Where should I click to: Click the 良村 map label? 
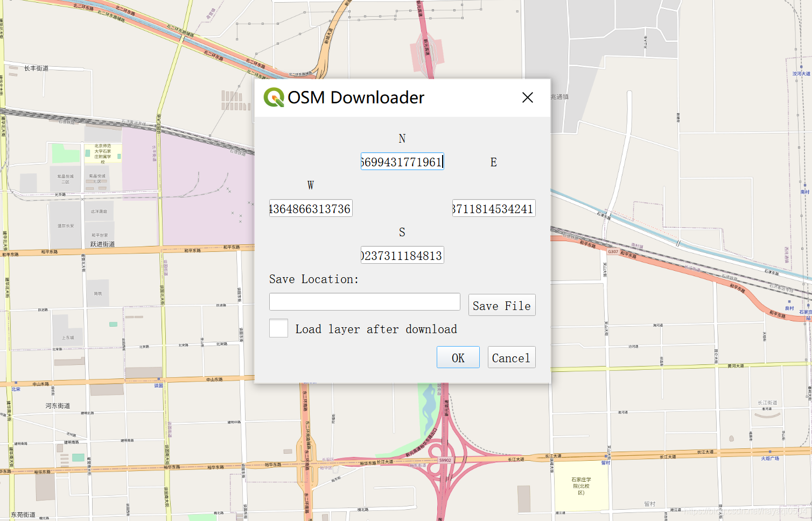[x=789, y=308]
